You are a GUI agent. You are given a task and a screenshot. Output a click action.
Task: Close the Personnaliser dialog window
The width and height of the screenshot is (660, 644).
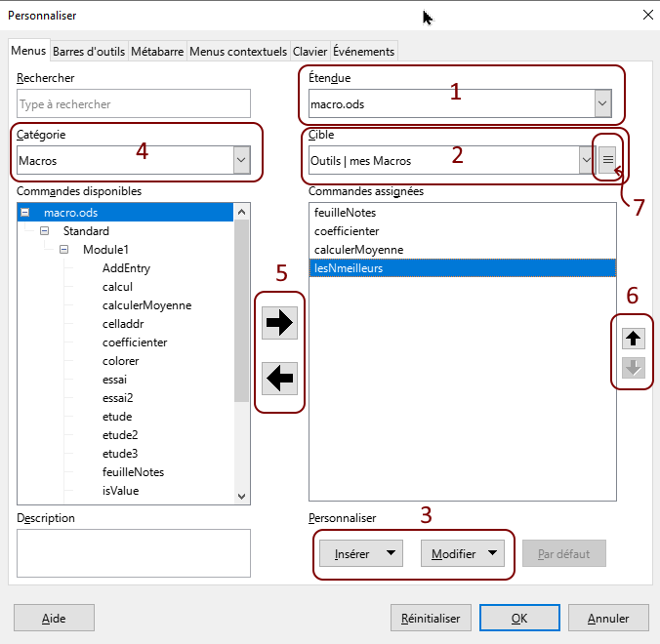click(647, 15)
